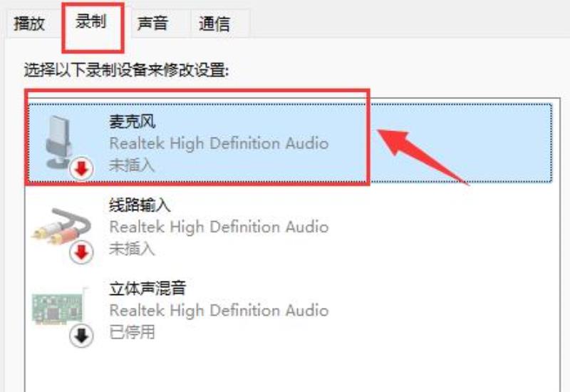Click the microphone device icon
570x392 pixels.
[58, 142]
